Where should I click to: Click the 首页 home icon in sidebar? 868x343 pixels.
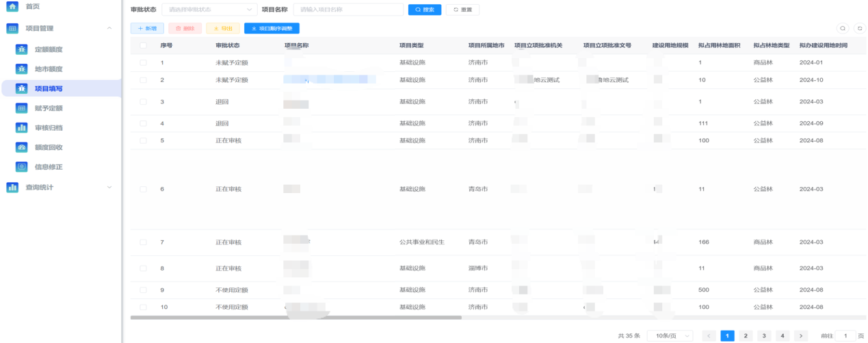click(x=12, y=6)
